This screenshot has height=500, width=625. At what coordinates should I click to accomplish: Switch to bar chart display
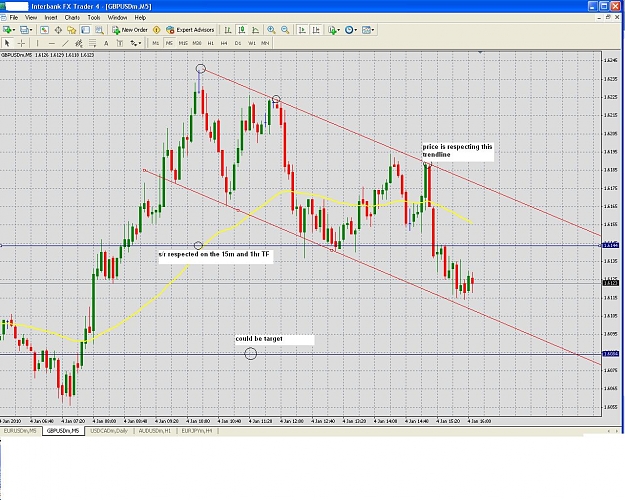228,30
